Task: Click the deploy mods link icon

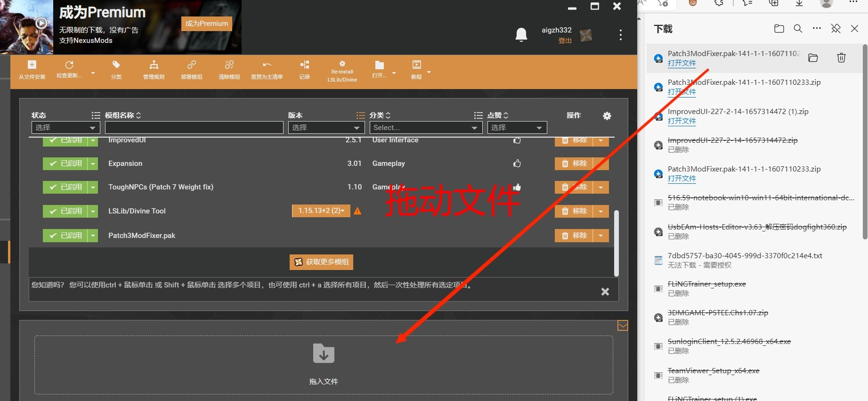Action: click(x=192, y=65)
